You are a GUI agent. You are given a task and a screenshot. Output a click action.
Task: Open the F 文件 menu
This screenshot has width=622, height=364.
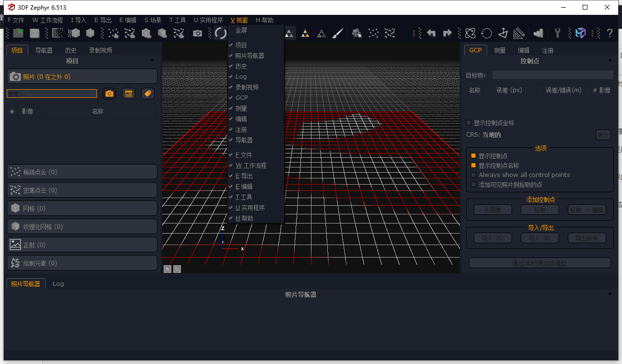16,20
